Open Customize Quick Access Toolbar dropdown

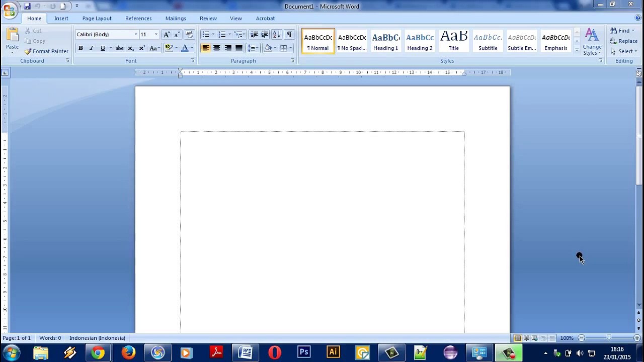tap(76, 6)
